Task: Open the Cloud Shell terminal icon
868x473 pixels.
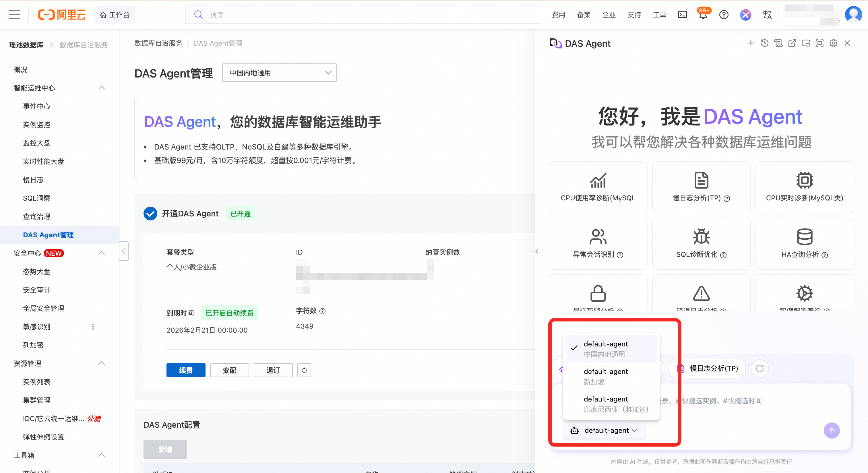Action: coord(682,15)
